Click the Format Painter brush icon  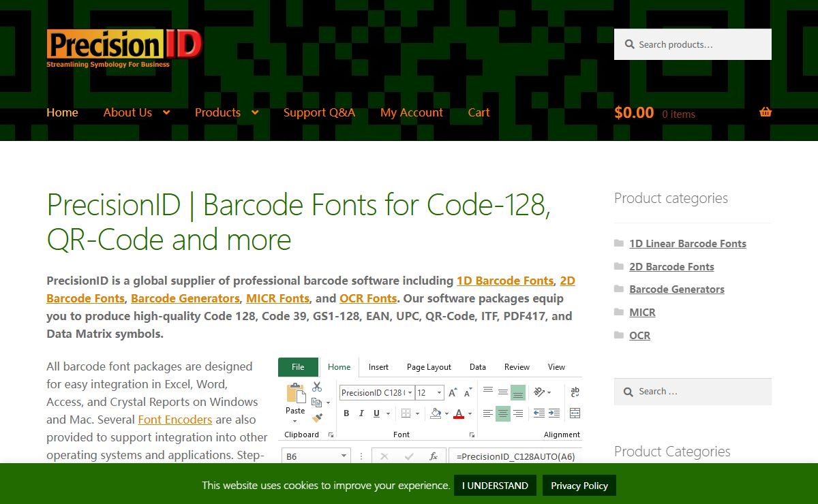click(317, 418)
